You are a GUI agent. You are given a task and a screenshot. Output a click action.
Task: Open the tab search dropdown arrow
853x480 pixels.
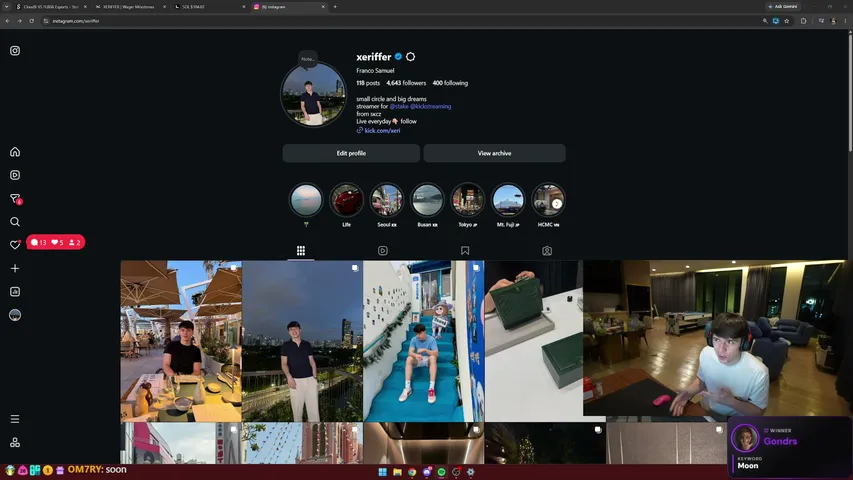[x=7, y=7]
